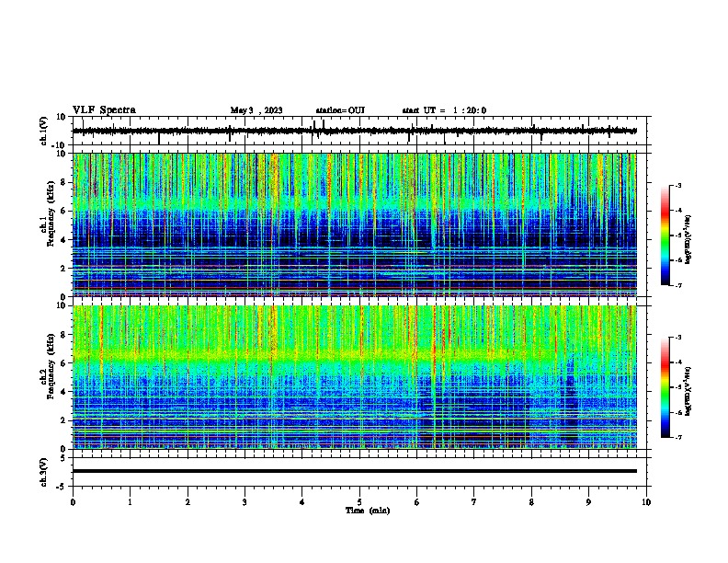
Task: Select the "May 3 , 2023" date label
Action: tap(256, 110)
